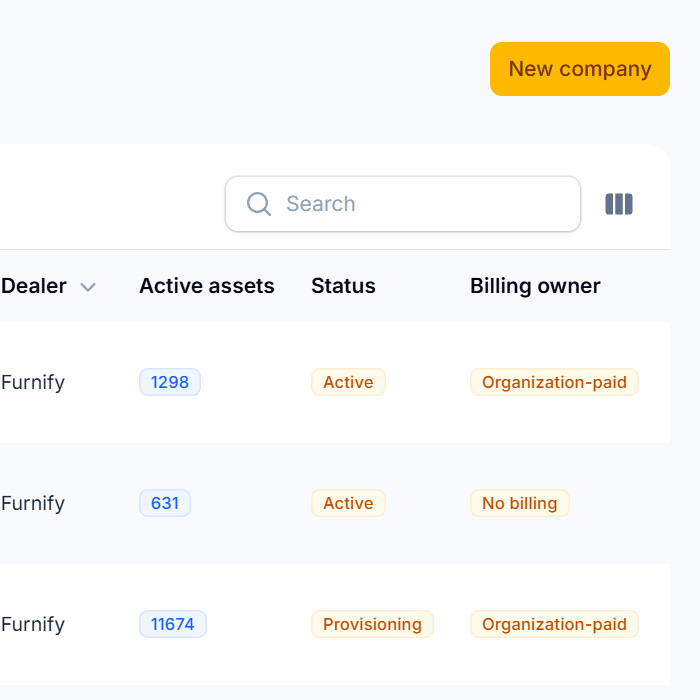Click the Billing owner column header
This screenshot has width=700, height=700.
pyautogui.click(x=535, y=286)
